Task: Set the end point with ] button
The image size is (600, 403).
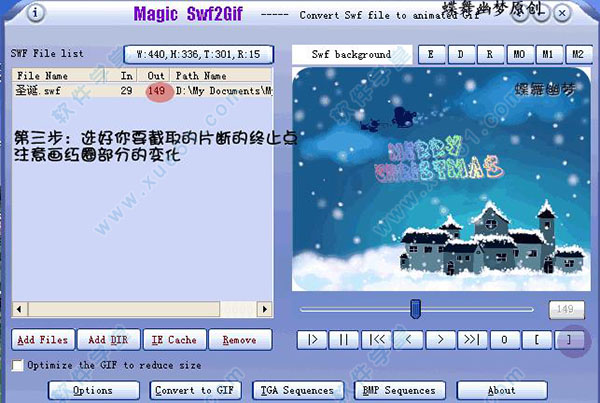Action: (x=569, y=339)
